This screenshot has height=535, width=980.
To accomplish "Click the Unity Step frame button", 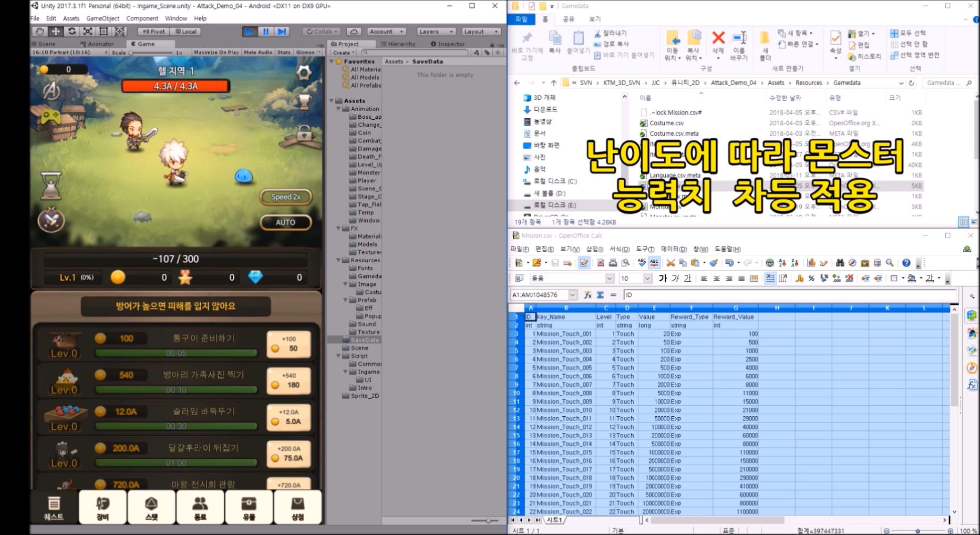I will 282,32.
